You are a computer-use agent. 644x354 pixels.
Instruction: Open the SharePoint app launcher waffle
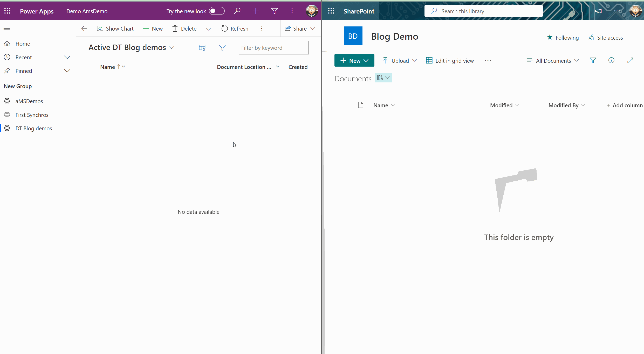pos(331,11)
